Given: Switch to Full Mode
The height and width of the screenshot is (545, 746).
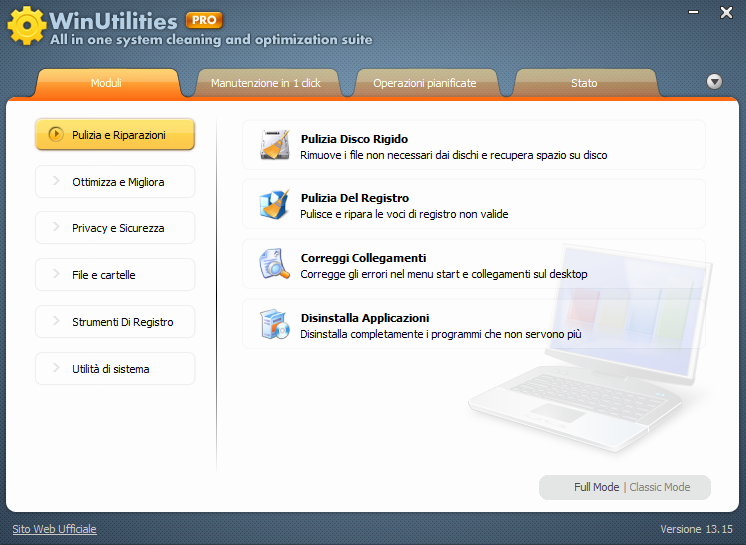Looking at the screenshot, I should coord(597,487).
